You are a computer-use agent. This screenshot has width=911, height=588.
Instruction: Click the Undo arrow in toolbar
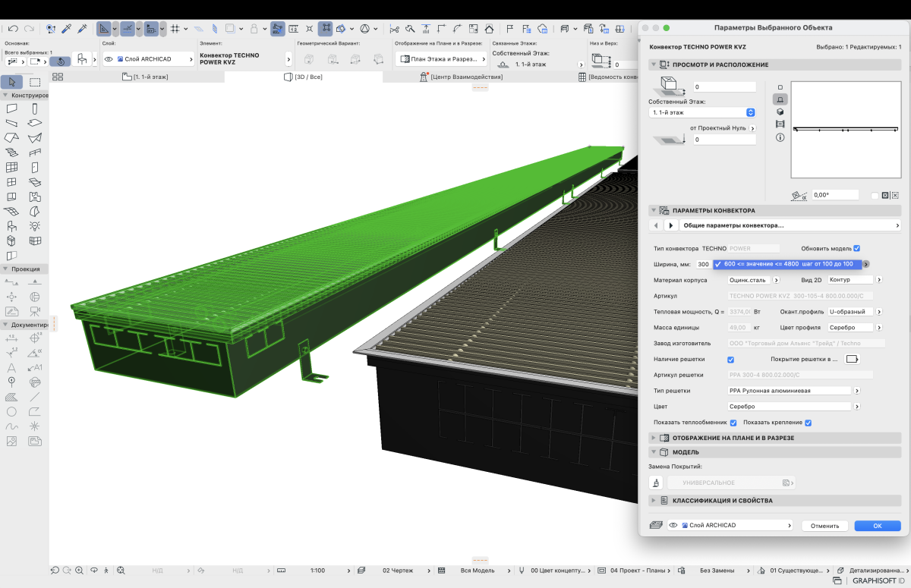pyautogui.click(x=13, y=29)
